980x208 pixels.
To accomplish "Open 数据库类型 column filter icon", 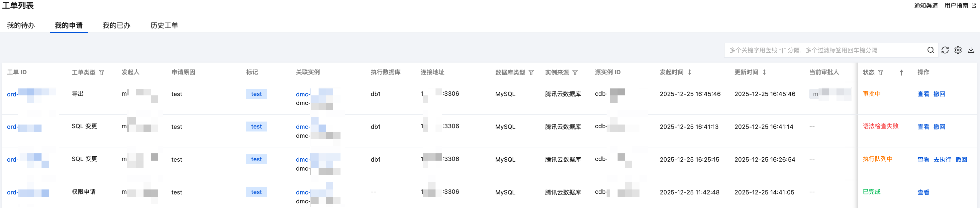I will [531, 73].
